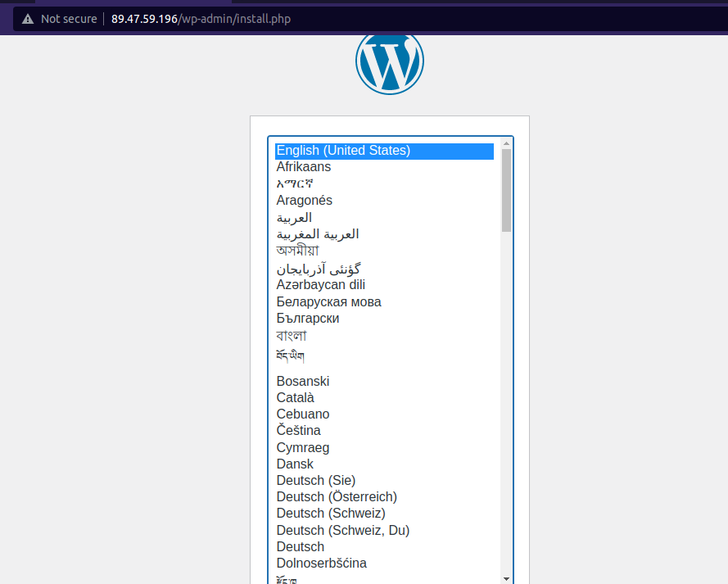Select العربية المغربية language option
The image size is (728, 584).
[x=384, y=234]
